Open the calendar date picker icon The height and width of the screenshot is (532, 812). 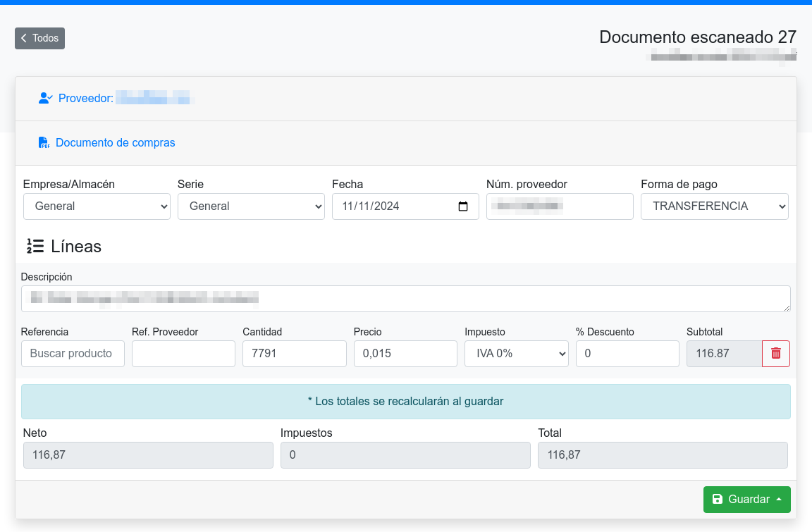pos(463,206)
